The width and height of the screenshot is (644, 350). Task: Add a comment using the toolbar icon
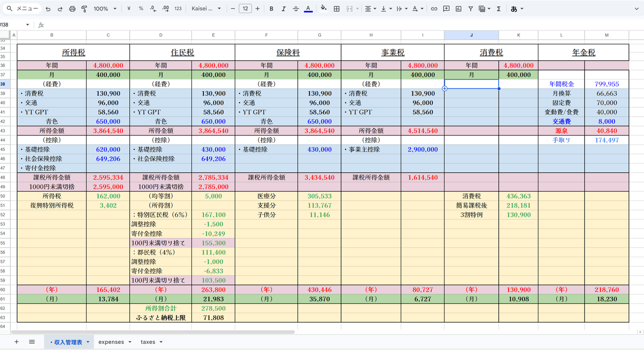point(446,8)
